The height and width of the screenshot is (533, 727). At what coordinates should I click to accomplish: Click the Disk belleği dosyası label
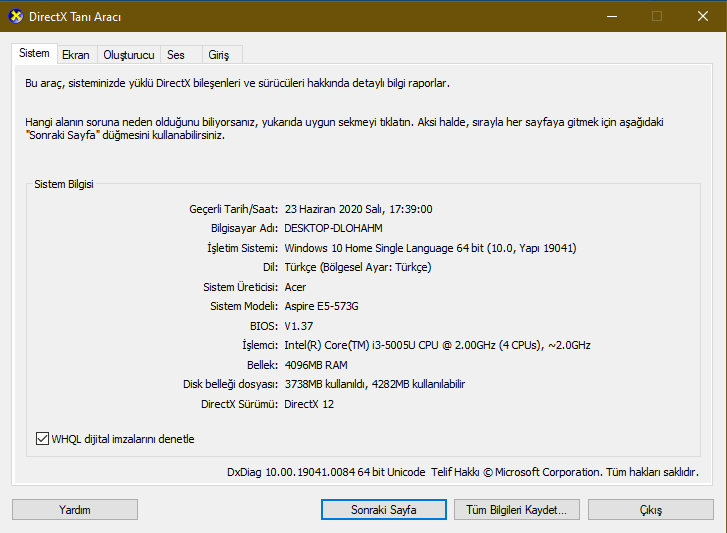point(230,384)
